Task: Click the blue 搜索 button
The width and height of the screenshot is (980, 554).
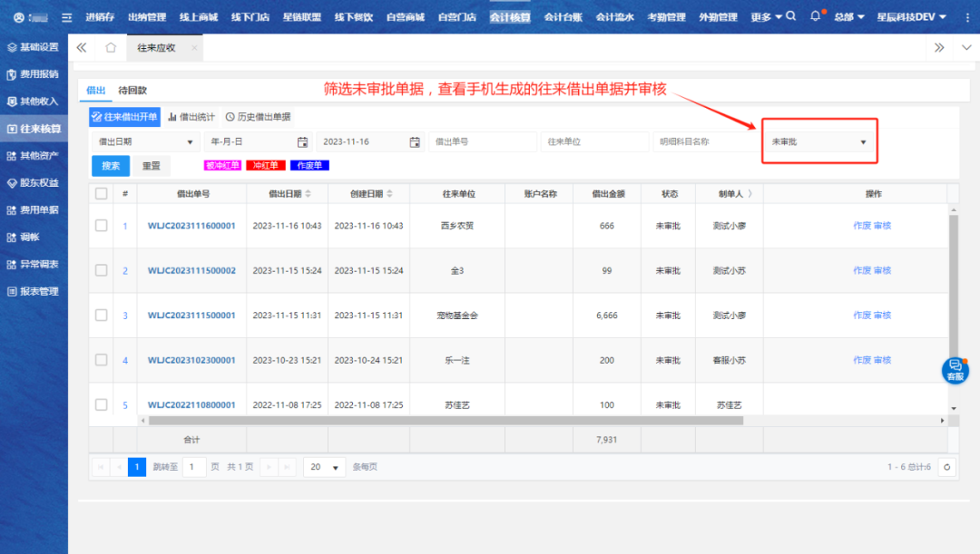Action: [x=111, y=166]
